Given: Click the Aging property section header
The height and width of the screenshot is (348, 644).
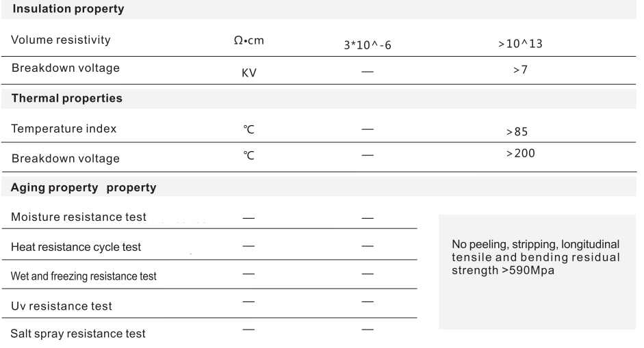Looking at the screenshot, I should coord(83,187).
